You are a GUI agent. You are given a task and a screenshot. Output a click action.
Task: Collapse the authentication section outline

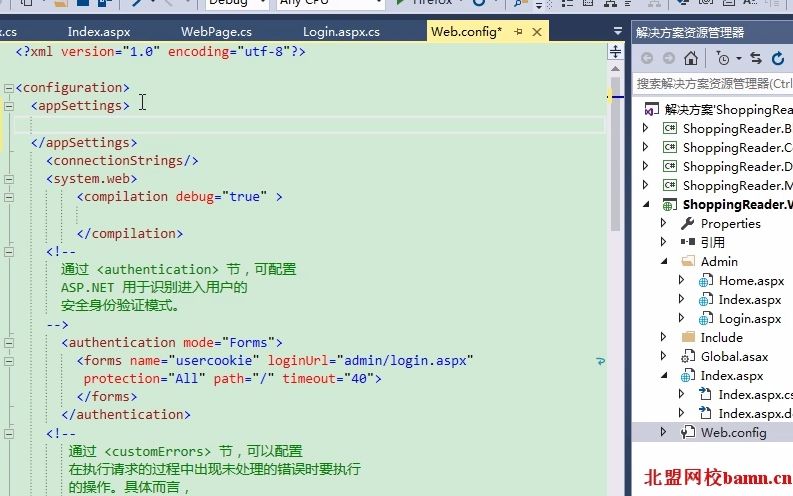(x=9, y=343)
